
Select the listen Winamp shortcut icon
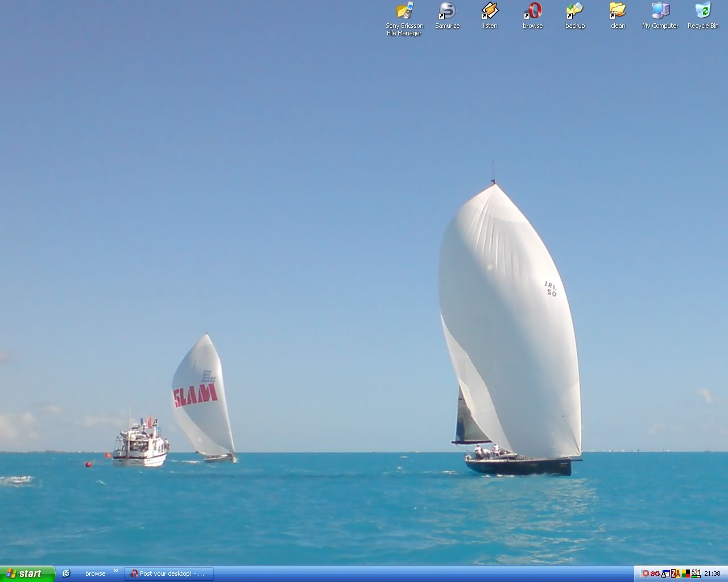(490, 15)
